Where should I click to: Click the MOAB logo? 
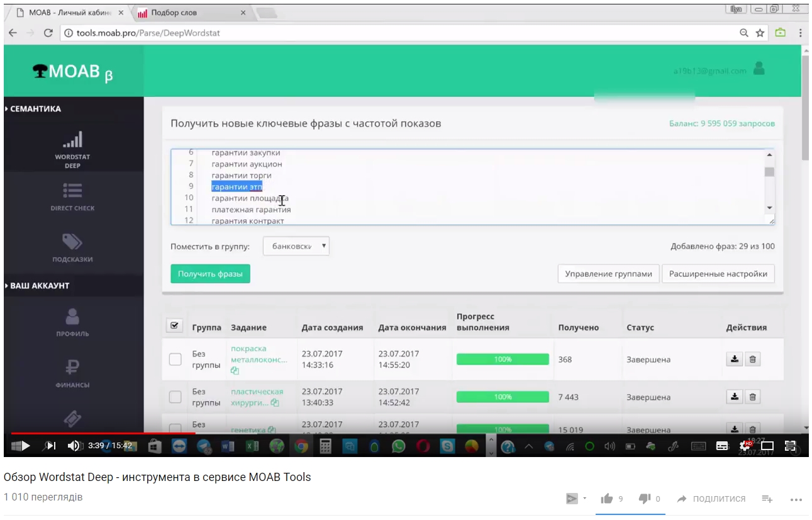[74, 72]
